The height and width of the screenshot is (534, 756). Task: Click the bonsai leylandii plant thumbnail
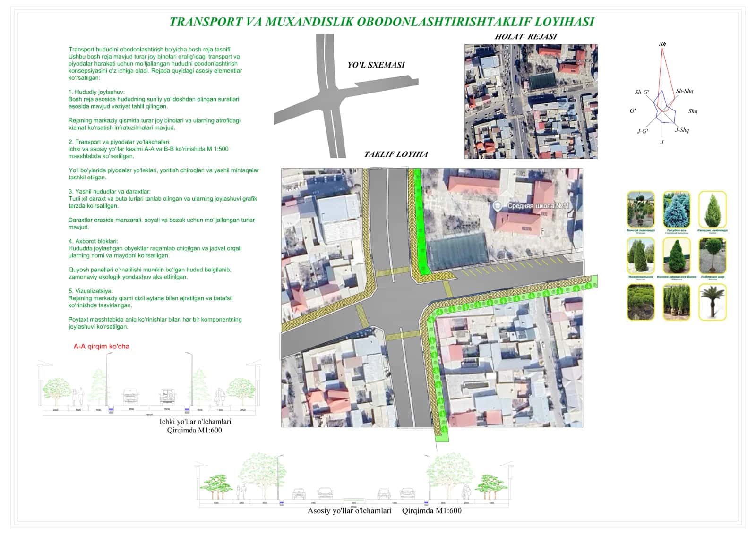pyautogui.click(x=641, y=209)
